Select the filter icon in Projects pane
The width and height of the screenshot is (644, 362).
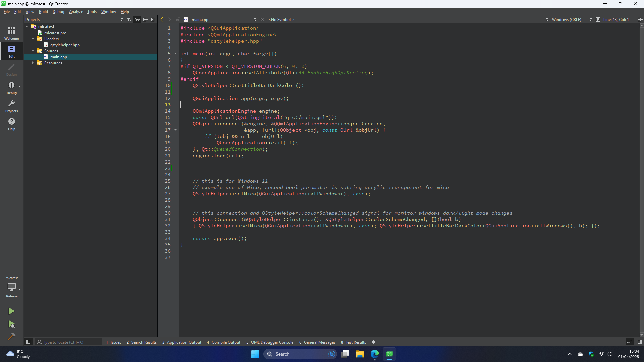(x=129, y=19)
